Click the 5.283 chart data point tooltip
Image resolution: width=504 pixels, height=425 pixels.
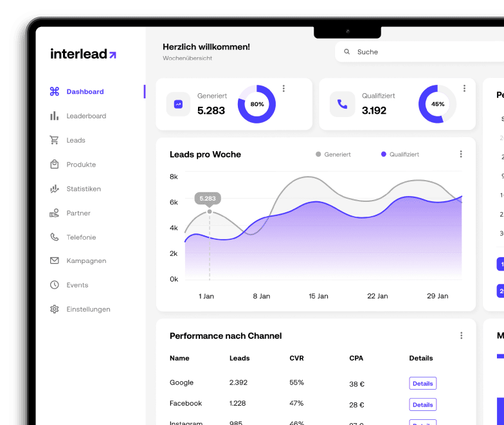coord(208,198)
